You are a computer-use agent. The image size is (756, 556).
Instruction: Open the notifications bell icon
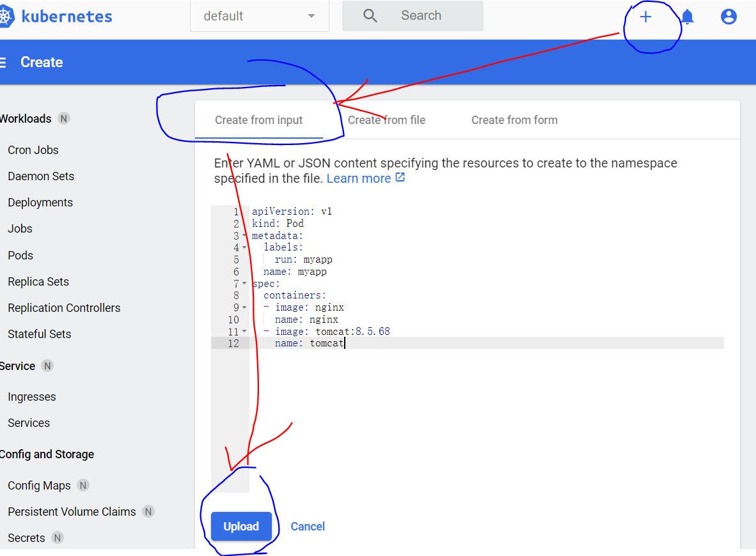[688, 17]
